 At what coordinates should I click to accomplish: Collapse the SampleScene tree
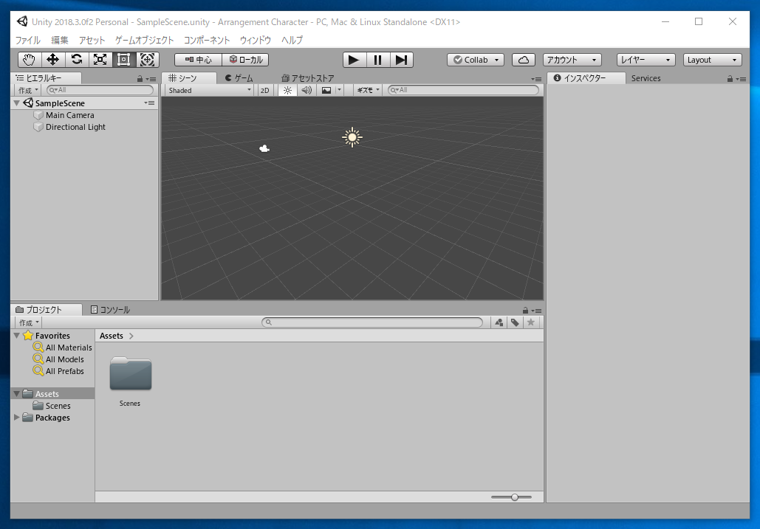[x=17, y=103]
